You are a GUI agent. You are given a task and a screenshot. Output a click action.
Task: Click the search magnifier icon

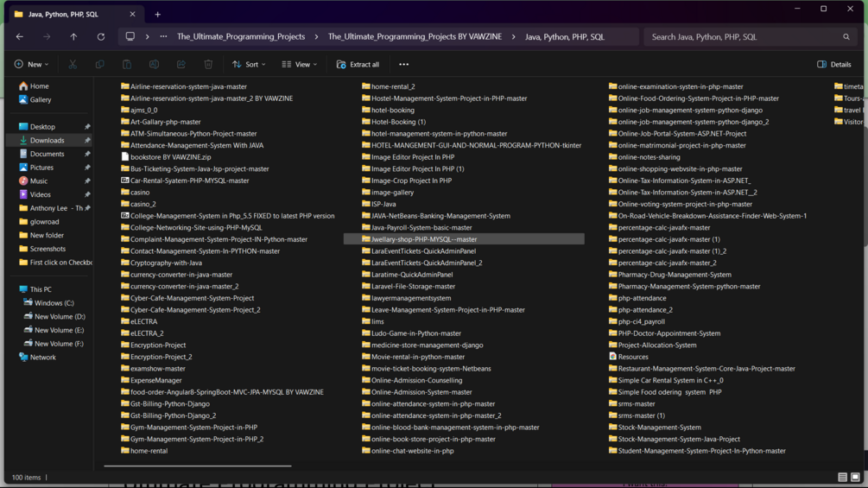(x=846, y=37)
